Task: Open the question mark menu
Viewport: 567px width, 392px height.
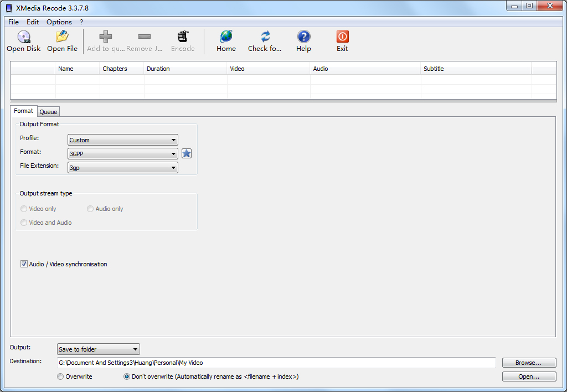Action: click(81, 22)
